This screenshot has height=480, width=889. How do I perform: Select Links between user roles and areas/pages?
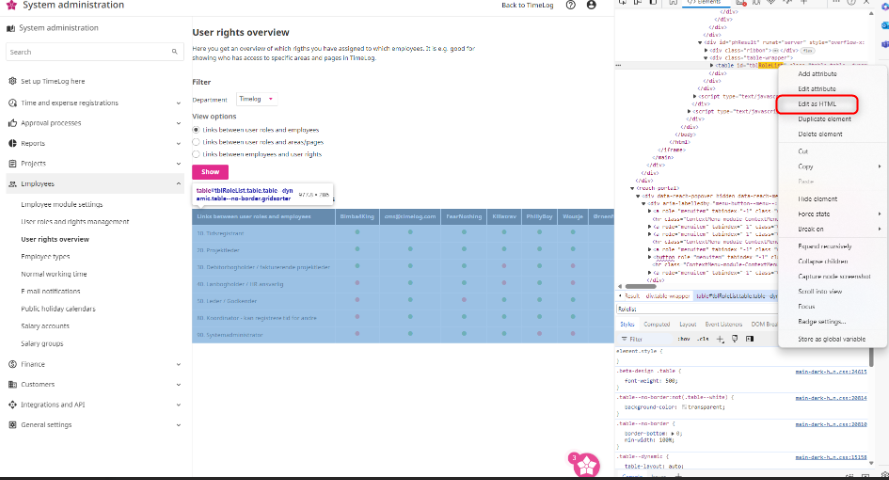pyautogui.click(x=196, y=142)
